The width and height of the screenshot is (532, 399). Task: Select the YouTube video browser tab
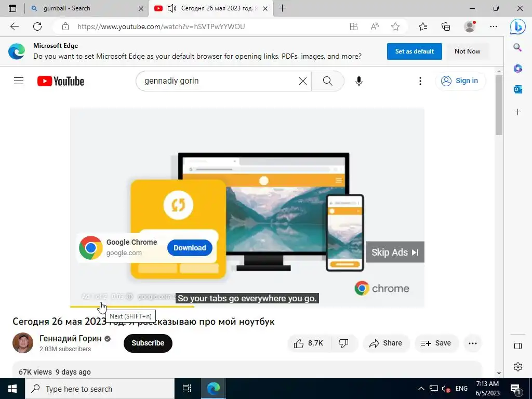210,8
